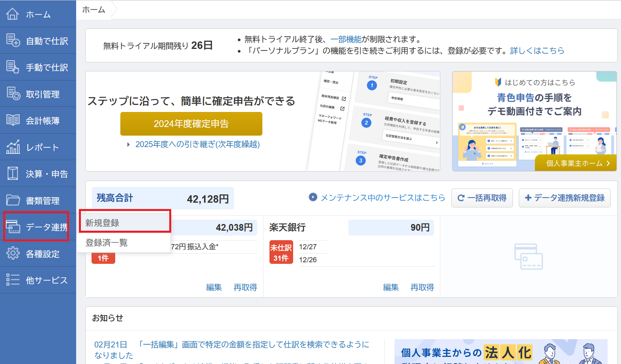Click chevron on 個人事業主ホーム button
This screenshot has height=364, width=621.
pyautogui.click(x=608, y=163)
